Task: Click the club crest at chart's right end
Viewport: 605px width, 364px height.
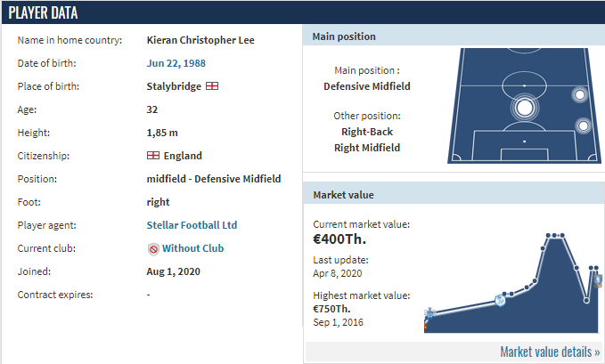Action: pos(598,280)
